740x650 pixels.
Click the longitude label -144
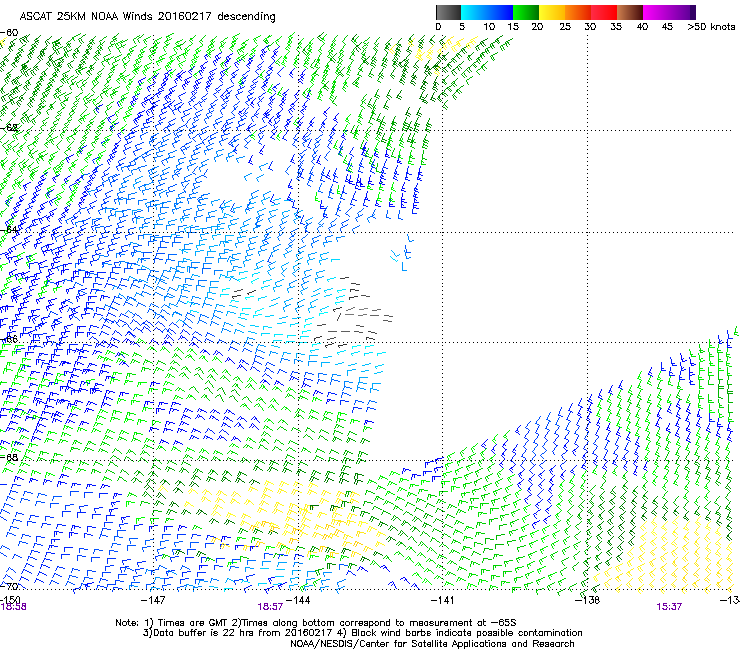[x=298, y=600]
